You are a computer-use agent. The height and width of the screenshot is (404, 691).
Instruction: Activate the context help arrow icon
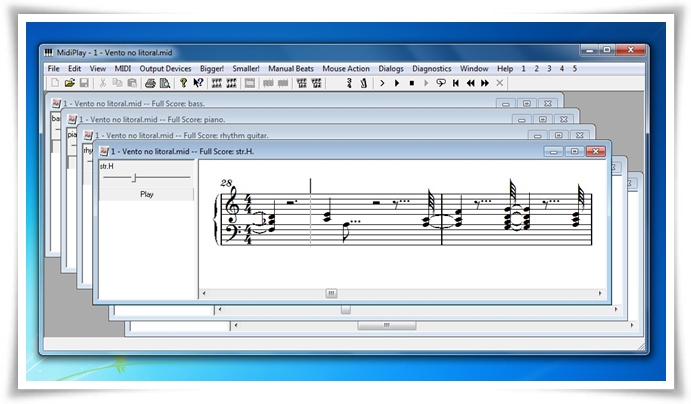198,83
